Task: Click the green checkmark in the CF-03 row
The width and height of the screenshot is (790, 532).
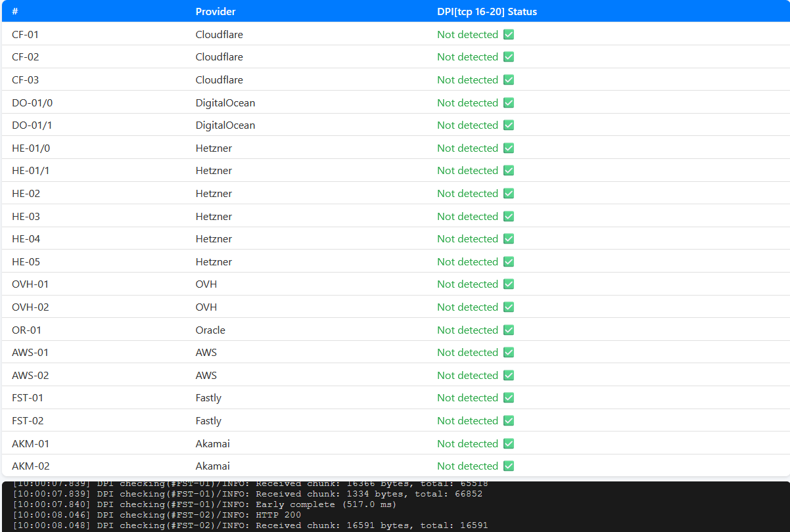Action: click(x=508, y=79)
